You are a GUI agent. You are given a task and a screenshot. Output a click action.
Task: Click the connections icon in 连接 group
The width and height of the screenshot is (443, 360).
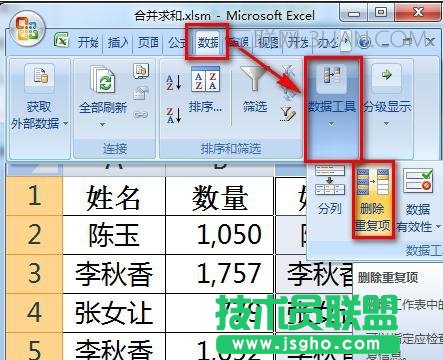(141, 71)
